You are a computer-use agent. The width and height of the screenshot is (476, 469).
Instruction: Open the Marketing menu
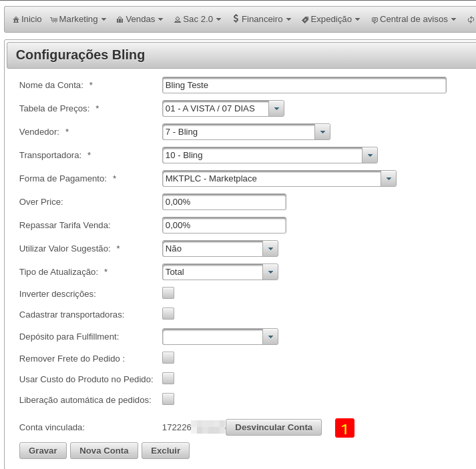click(78, 19)
